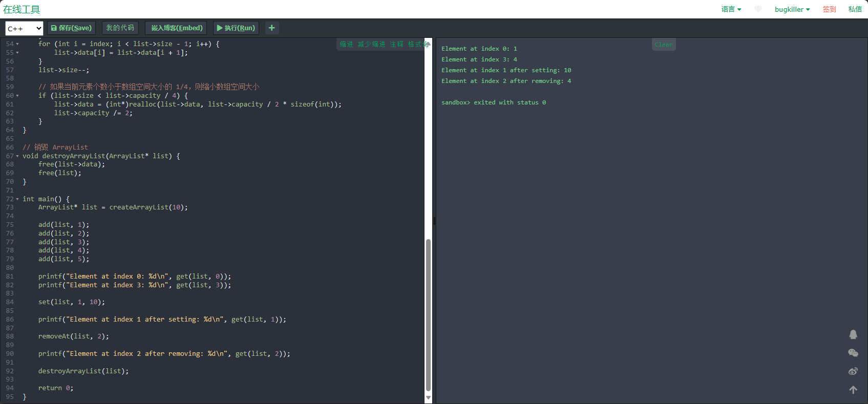This screenshot has height=404, width=868.
Task: Click code line 'free(list);'
Action: [x=59, y=173]
